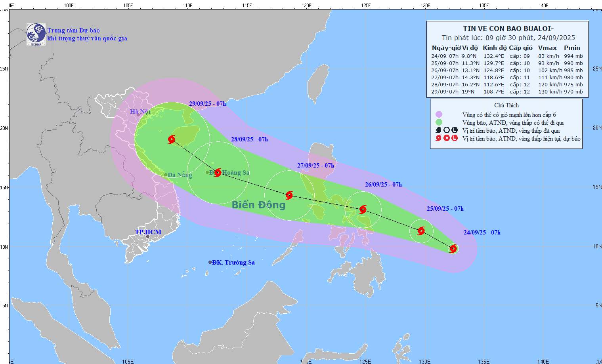Viewport: 602px width, 364px height.
Task: Click the red storm symbol in legend bottom row
Action: 440,139
